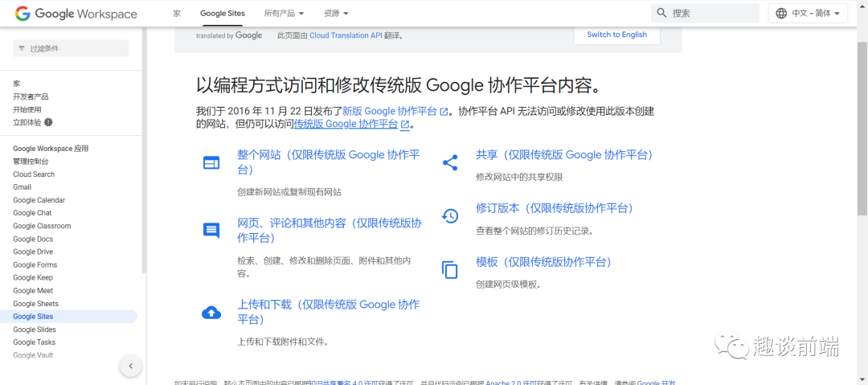This screenshot has height=385, width=868.
Task: Open the 中文 – 简体 language dropdown
Action: 808,14
